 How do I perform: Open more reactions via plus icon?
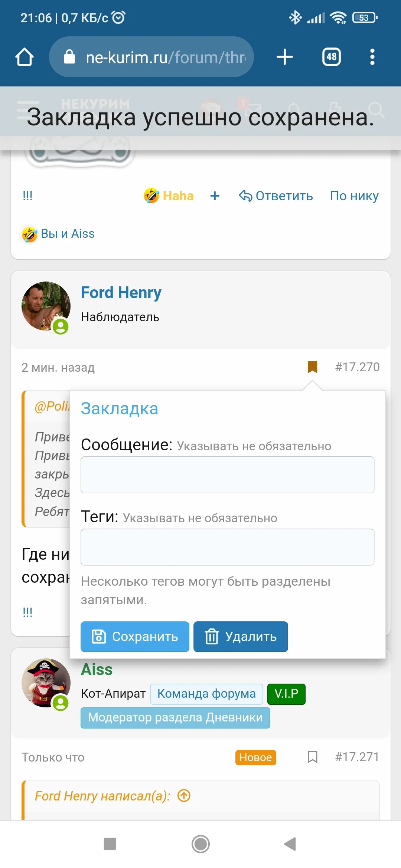pyautogui.click(x=215, y=195)
